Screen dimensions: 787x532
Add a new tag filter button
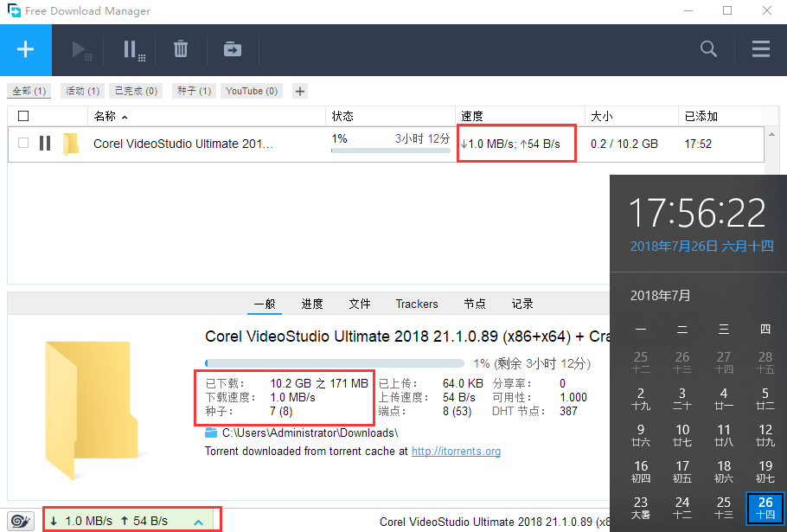tap(299, 92)
